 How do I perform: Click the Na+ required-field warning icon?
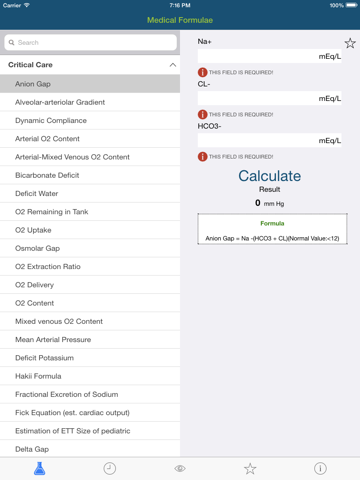click(202, 72)
